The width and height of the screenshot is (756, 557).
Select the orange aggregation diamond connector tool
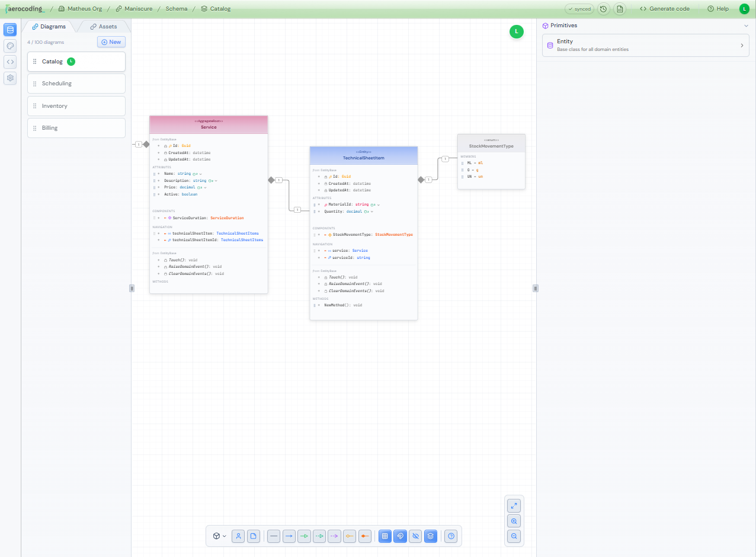(x=350, y=536)
